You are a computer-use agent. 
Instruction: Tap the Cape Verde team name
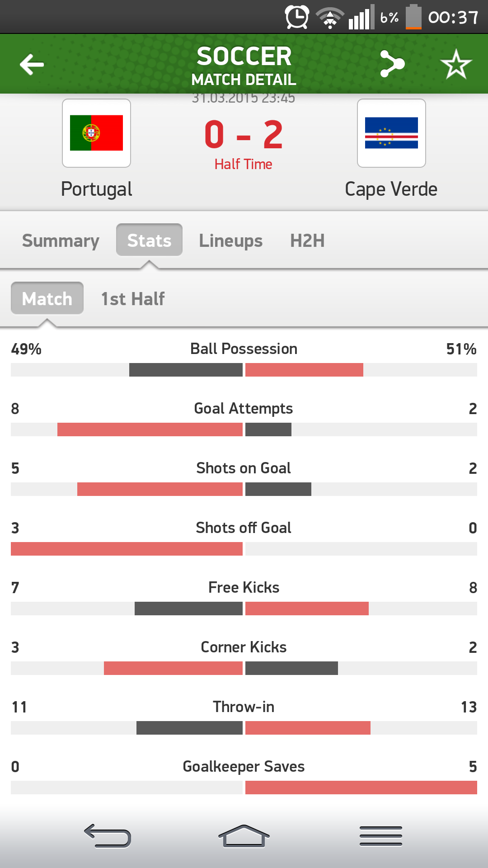pyautogui.click(x=391, y=189)
